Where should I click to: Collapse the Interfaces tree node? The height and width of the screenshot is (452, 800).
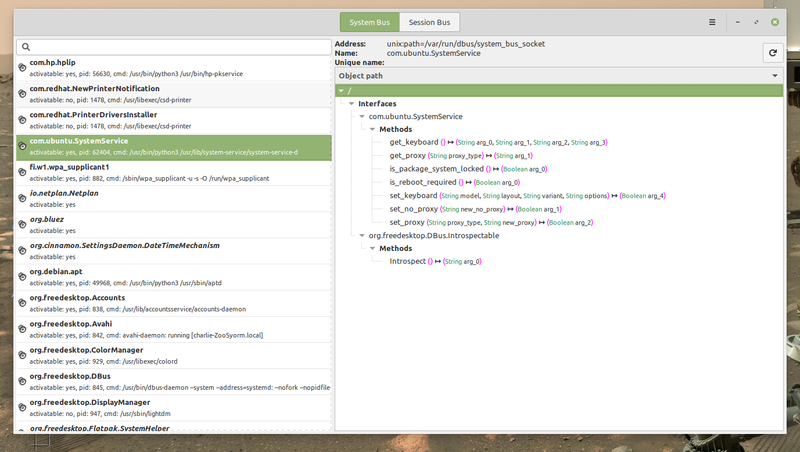[352, 104]
